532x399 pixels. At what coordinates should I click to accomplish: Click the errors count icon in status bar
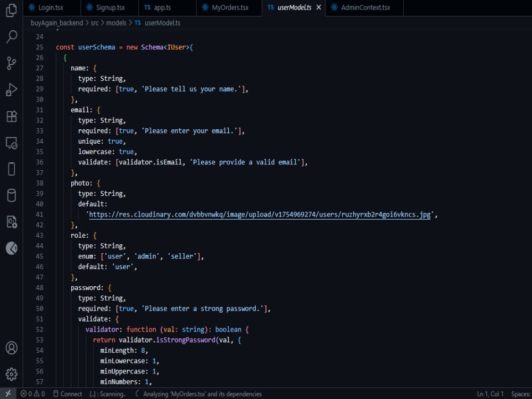26,394
